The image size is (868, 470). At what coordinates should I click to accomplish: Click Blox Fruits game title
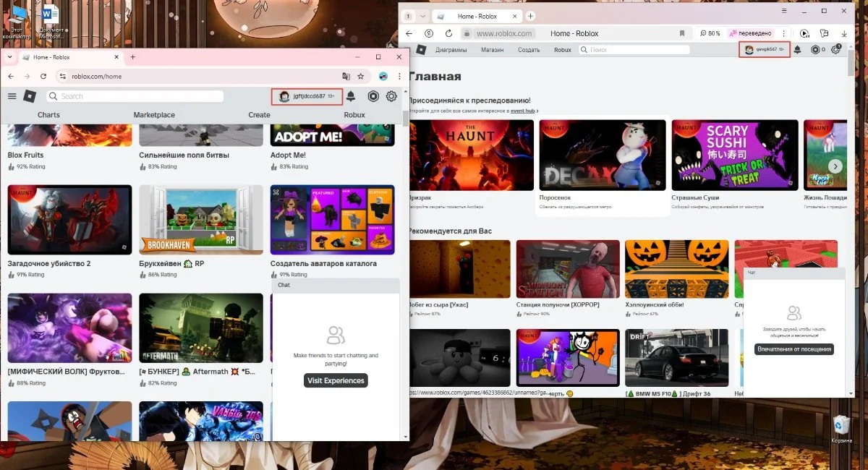pyautogui.click(x=25, y=155)
